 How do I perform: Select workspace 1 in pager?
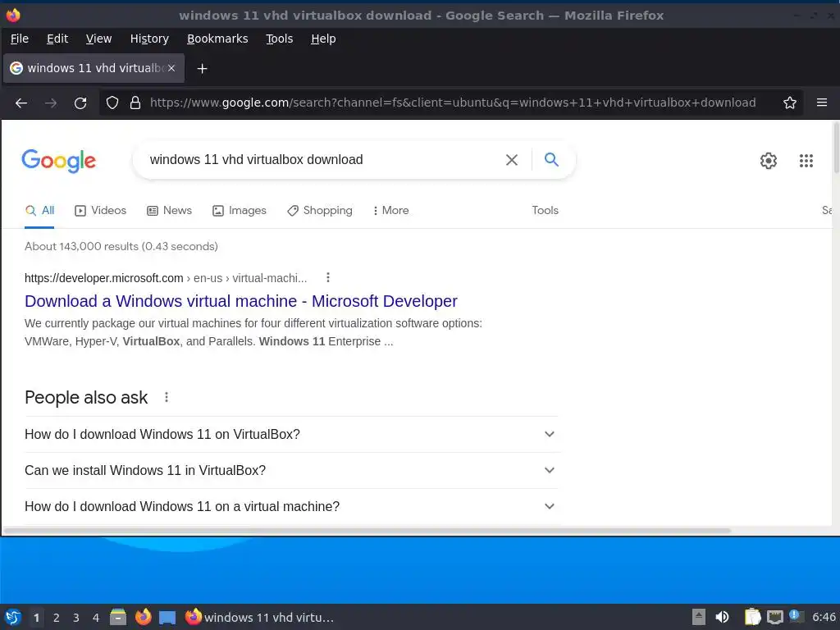[36, 618]
